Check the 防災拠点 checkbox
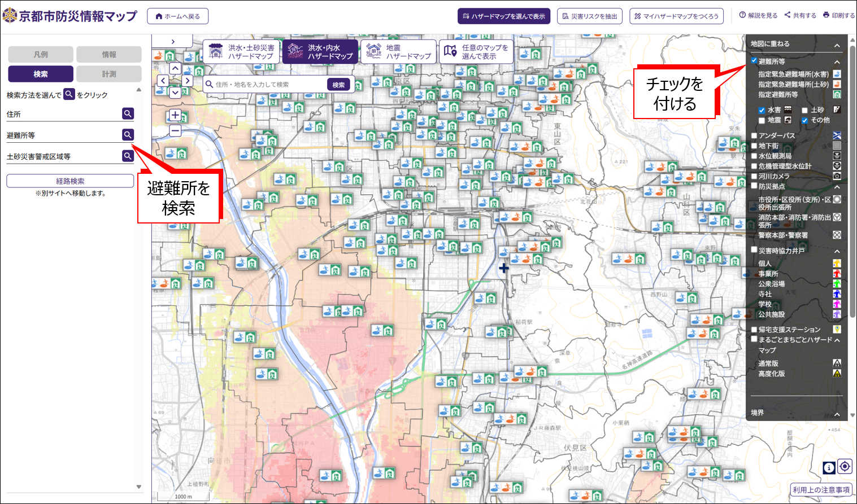The image size is (857, 504). 754,186
